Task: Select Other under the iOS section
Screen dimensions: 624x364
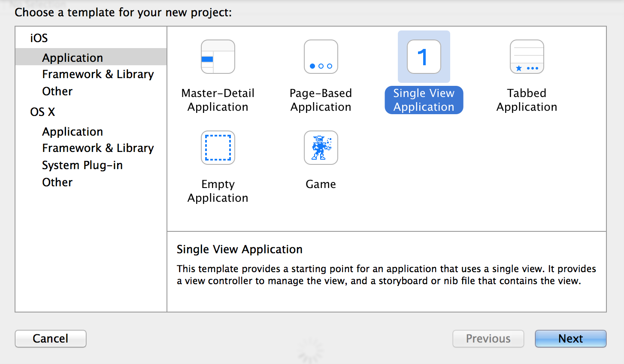Action: [x=58, y=91]
